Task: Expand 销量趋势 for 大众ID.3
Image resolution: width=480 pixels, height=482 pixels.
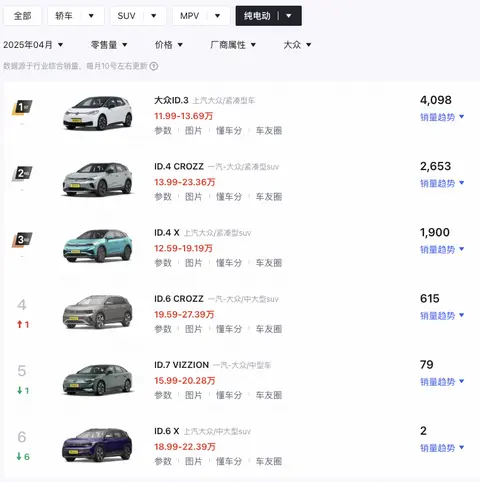Action: (442, 117)
